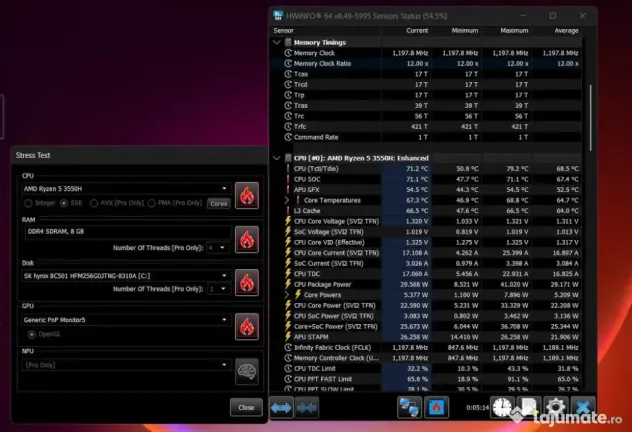
Task: Select the CPU Core Voltage (SVI2 TFN) row
Action: 426,221
